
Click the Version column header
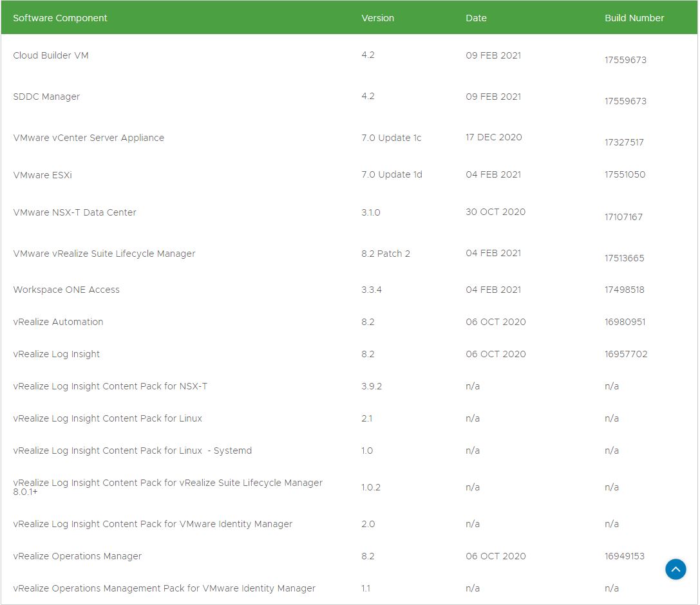click(x=377, y=18)
